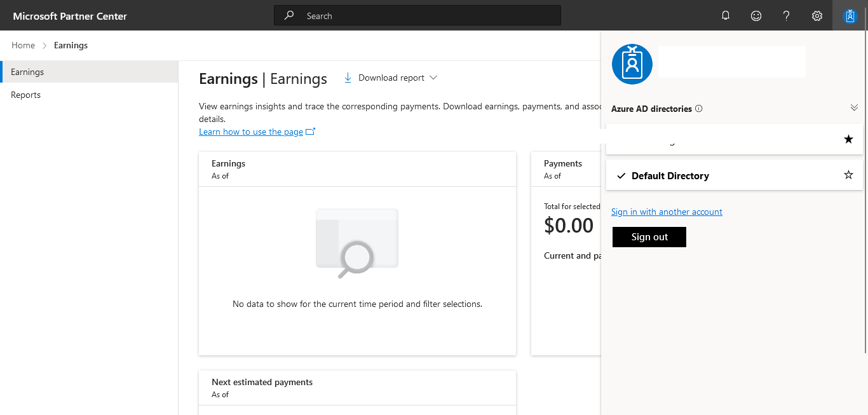Image resolution: width=868 pixels, height=415 pixels.
Task: Open the Reports sidebar item
Action: coord(89,95)
